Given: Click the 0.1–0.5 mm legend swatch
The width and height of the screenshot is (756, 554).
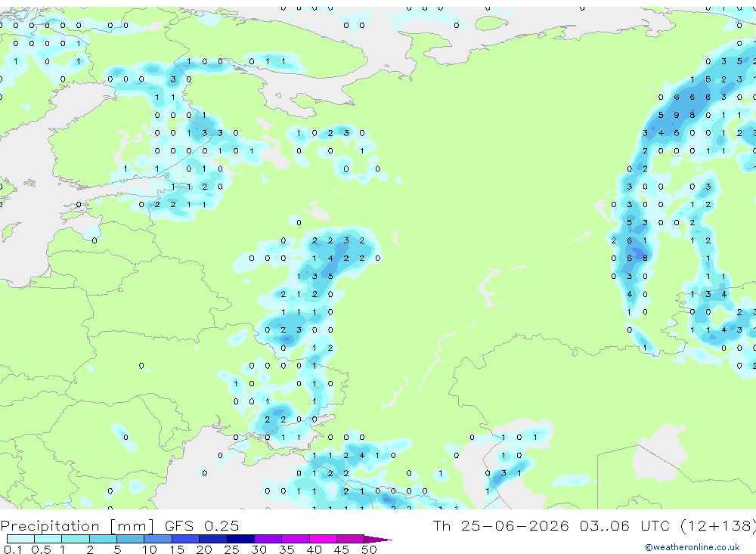Looking at the screenshot, I should (x=20, y=539).
